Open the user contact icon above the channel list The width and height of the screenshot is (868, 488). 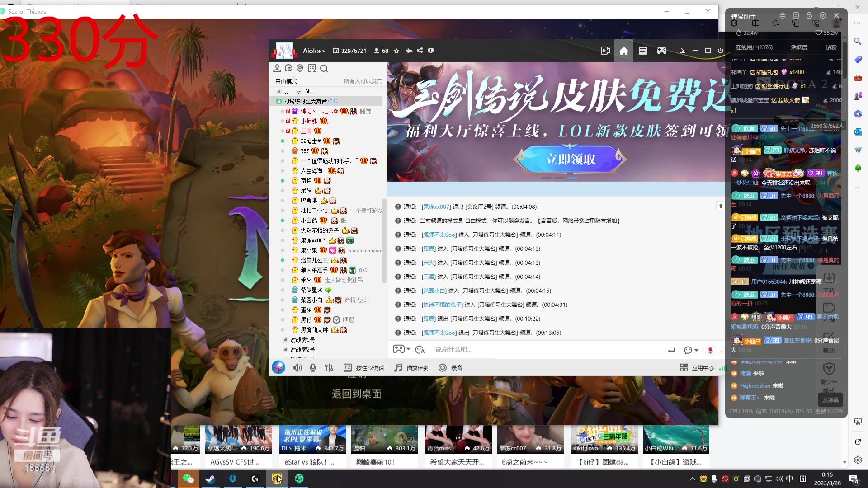point(277,68)
